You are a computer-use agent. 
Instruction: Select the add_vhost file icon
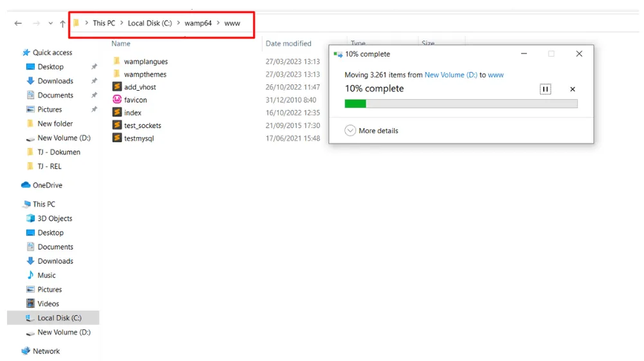pyautogui.click(x=117, y=87)
